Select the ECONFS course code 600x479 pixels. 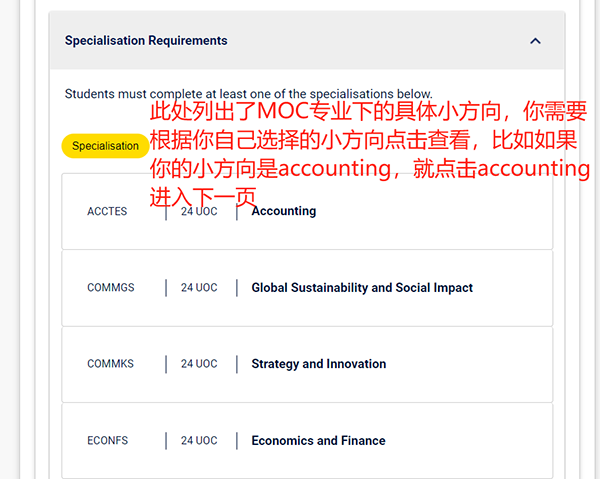pos(108,441)
